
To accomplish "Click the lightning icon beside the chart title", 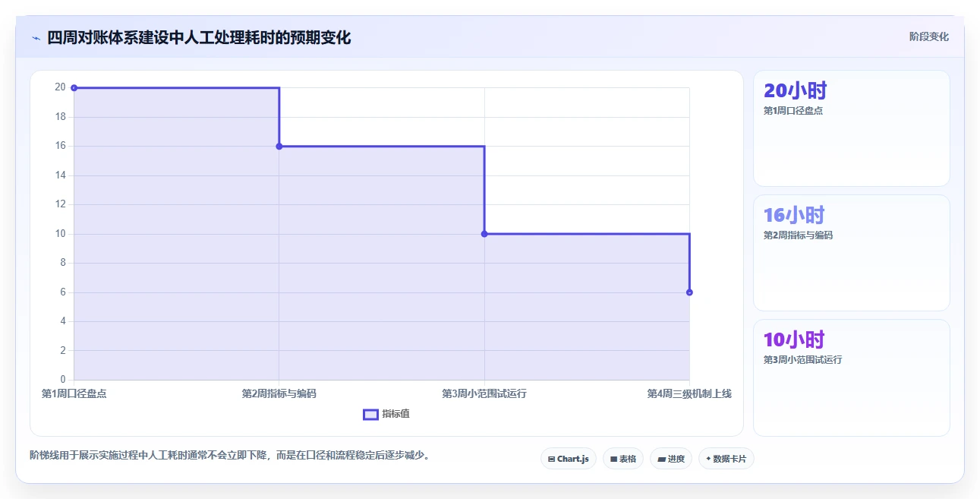I will [36, 38].
